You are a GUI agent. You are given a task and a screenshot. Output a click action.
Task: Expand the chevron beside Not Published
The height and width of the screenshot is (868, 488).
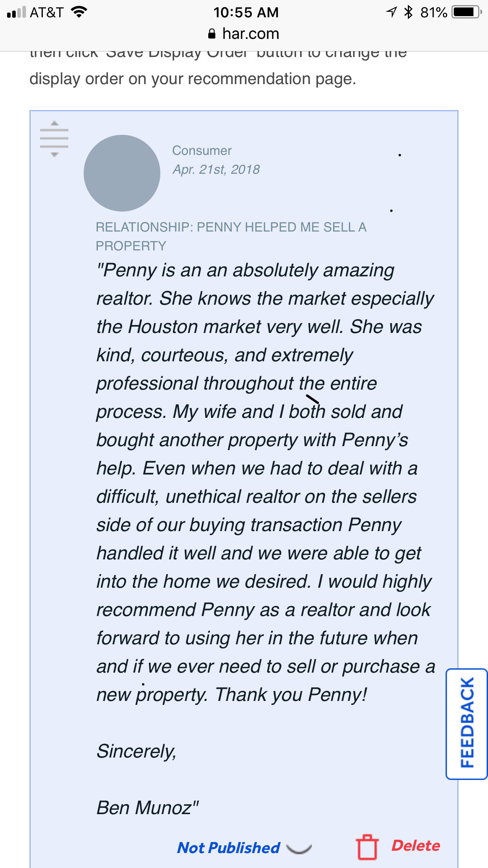299,849
